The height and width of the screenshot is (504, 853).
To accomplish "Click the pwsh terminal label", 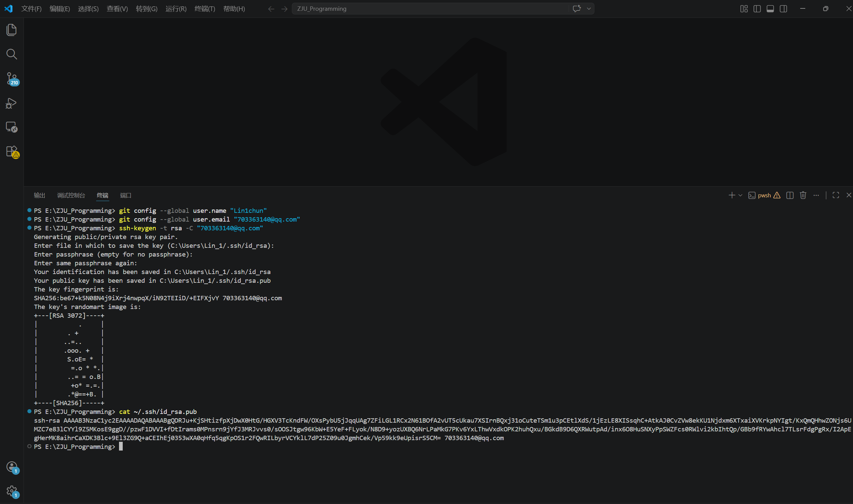I will (x=764, y=195).
